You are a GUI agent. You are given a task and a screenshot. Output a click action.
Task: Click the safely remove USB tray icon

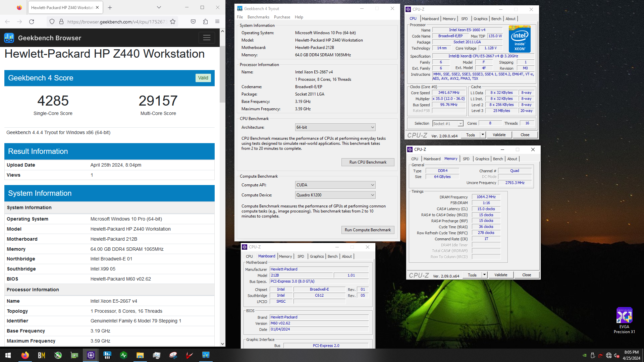[593, 355]
